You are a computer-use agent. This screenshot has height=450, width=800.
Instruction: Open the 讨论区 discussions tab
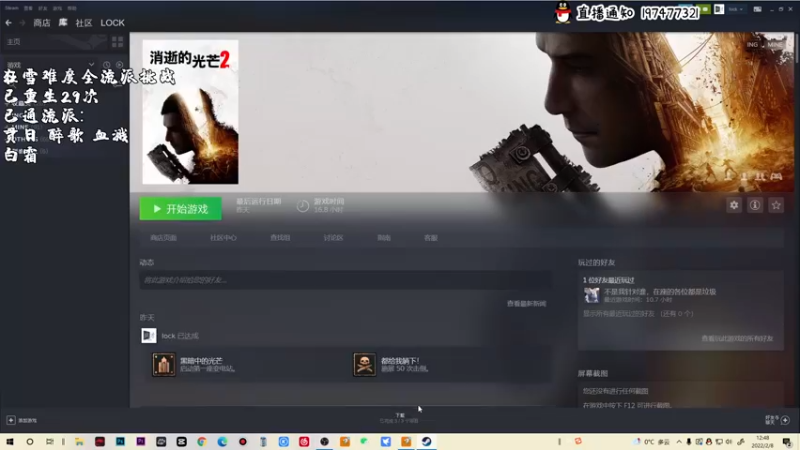[x=333, y=238]
